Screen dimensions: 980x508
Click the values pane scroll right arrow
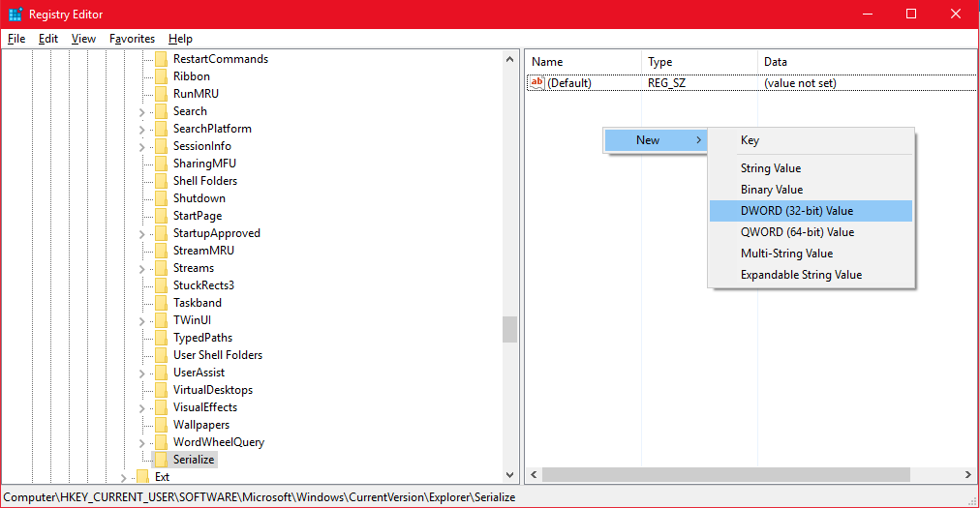coord(968,475)
